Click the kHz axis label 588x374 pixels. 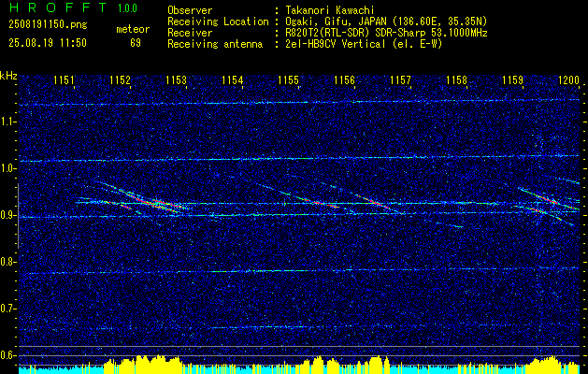click(x=8, y=76)
